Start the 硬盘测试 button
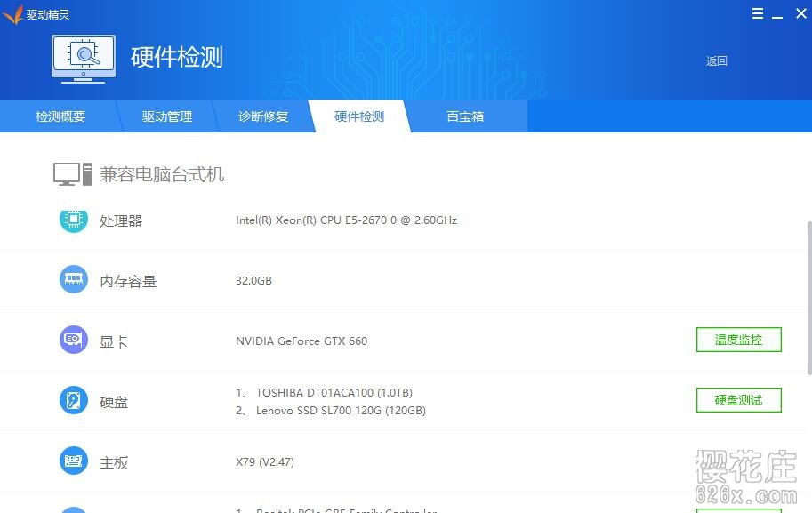Screen dimensions: 812x513 738,400
